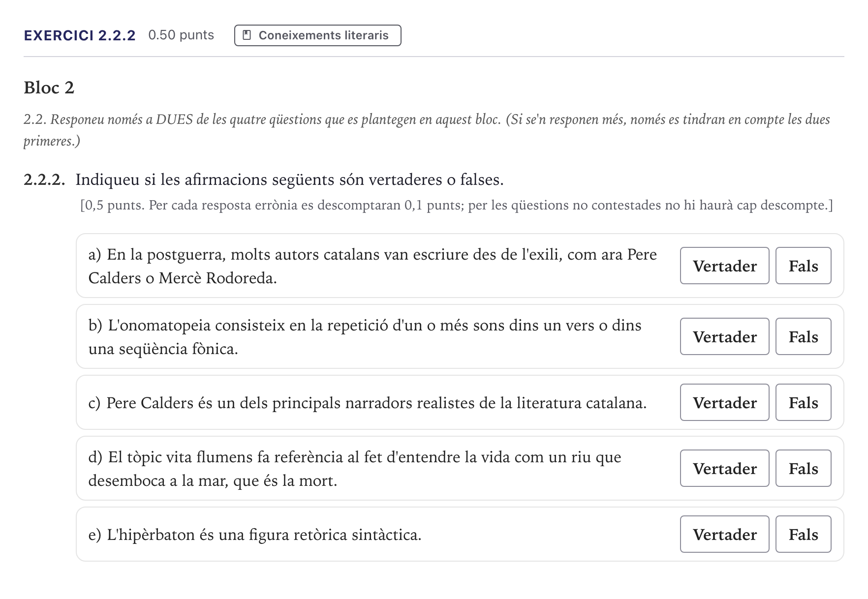
Task: Click statement c) text about narradors realistes
Action: tap(367, 403)
